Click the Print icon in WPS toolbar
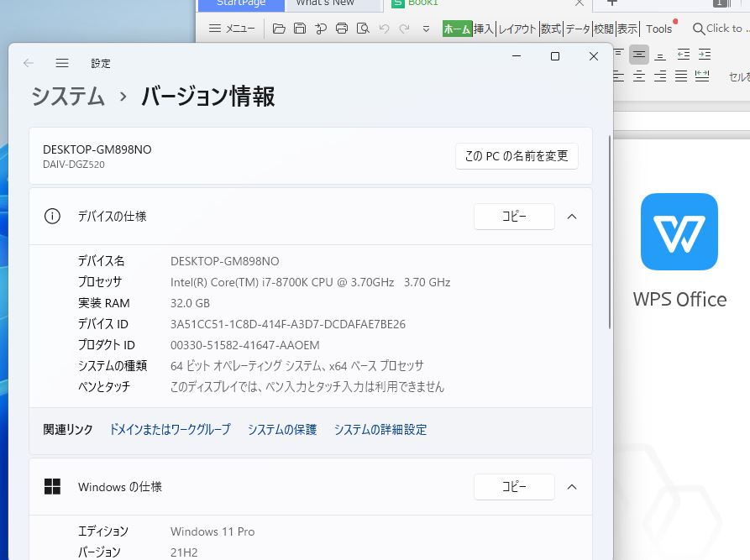750x560 pixels. [x=342, y=29]
